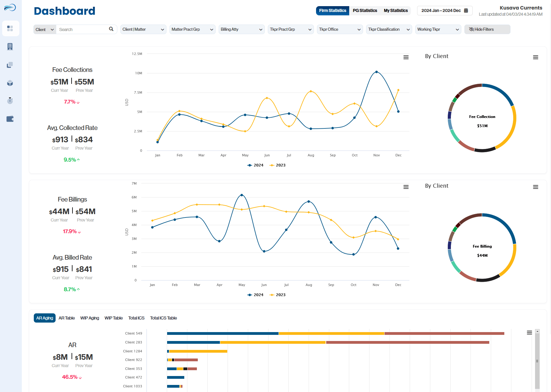Open the 2024 Jan – 2024 Dec date range picker
The width and height of the screenshot is (551, 392).
444,10
